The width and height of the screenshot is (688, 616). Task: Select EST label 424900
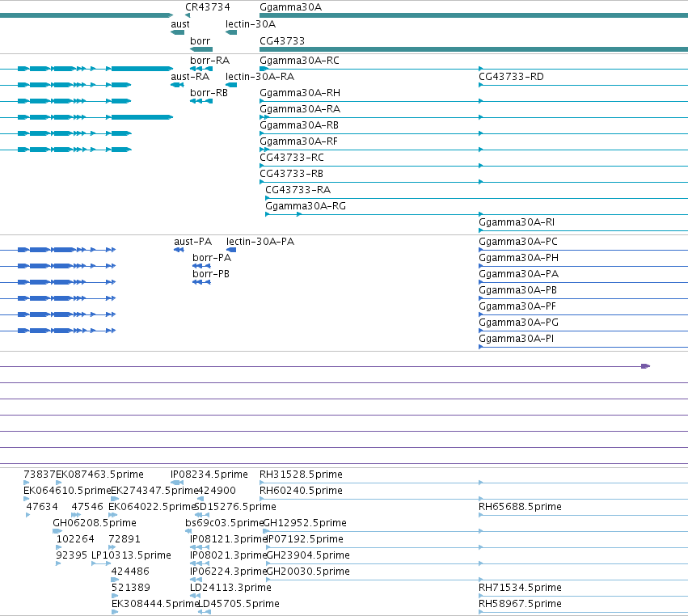(x=217, y=491)
